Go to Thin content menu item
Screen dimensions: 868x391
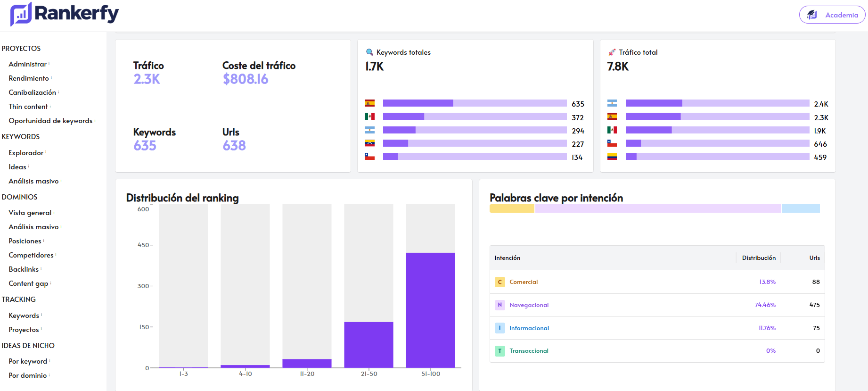coord(28,107)
